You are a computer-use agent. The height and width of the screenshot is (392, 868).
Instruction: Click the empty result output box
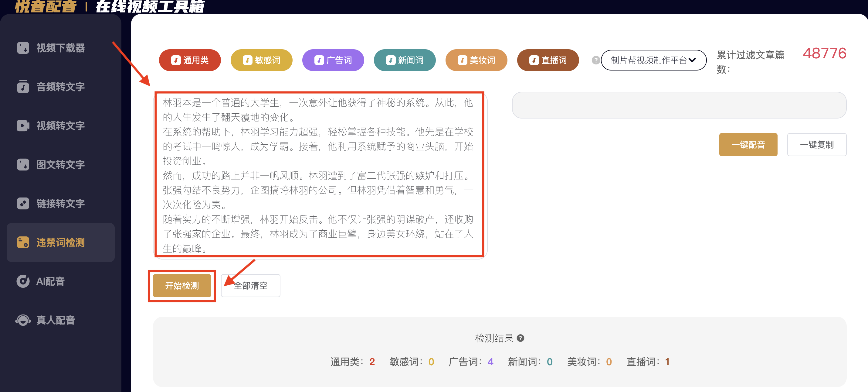coord(679,105)
